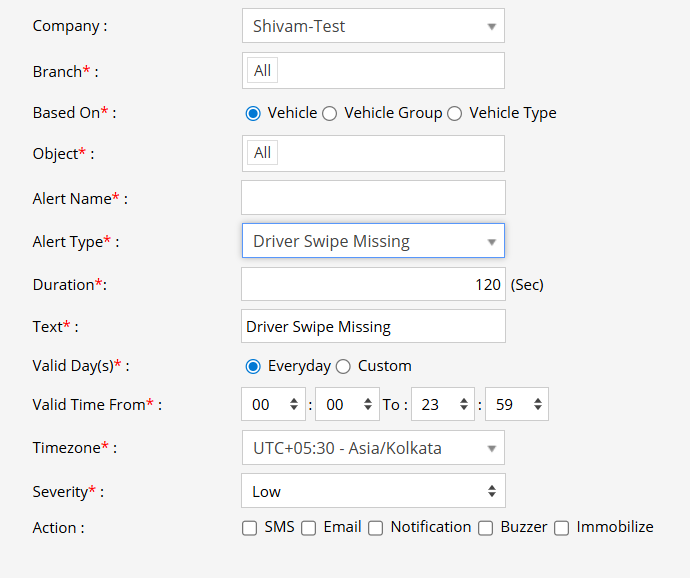Select the Vehicle Type radio button
This screenshot has width=690, height=578.
tap(455, 113)
